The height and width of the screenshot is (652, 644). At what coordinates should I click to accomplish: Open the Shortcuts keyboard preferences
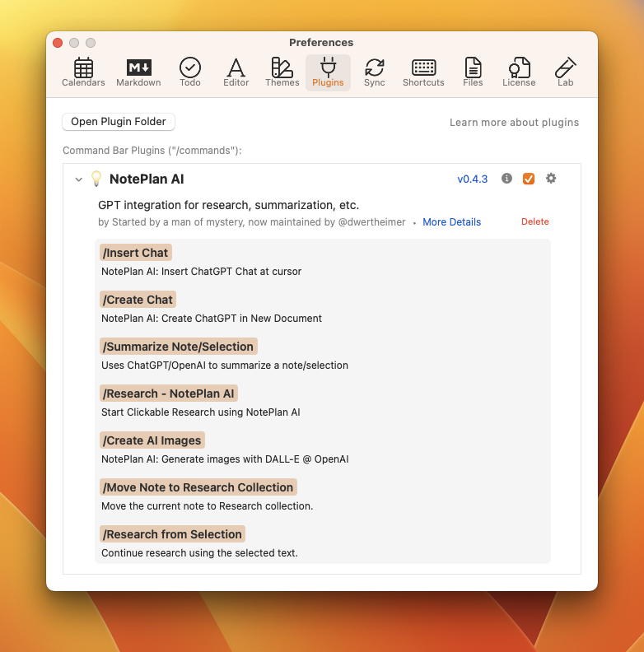pos(423,72)
